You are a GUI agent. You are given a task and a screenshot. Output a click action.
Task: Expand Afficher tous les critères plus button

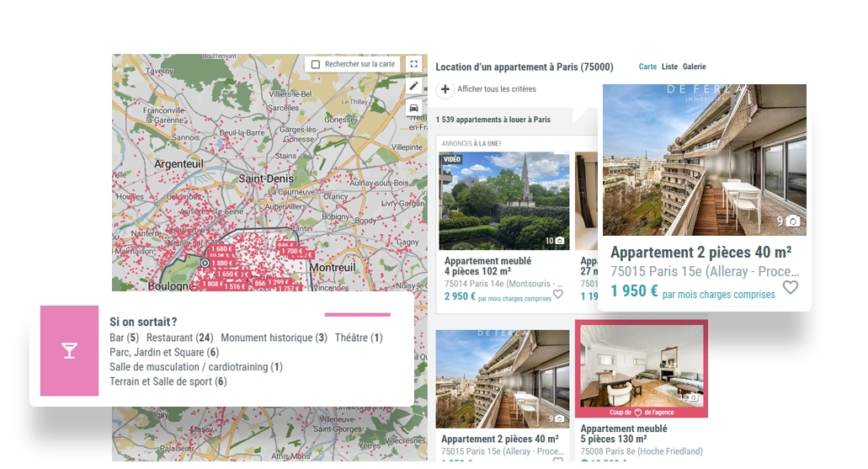[445, 89]
